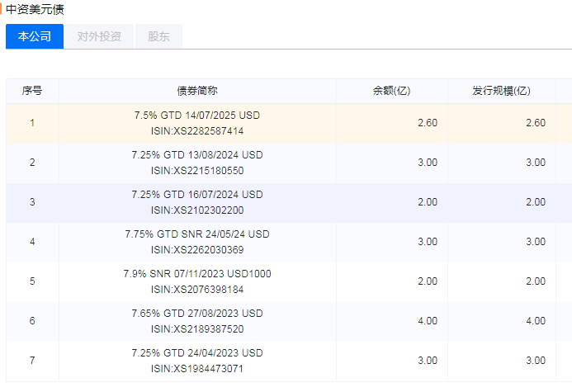Open bond 7.5% GTD 14/07/2025 USD
The image size is (572, 392).
pyautogui.click(x=197, y=116)
